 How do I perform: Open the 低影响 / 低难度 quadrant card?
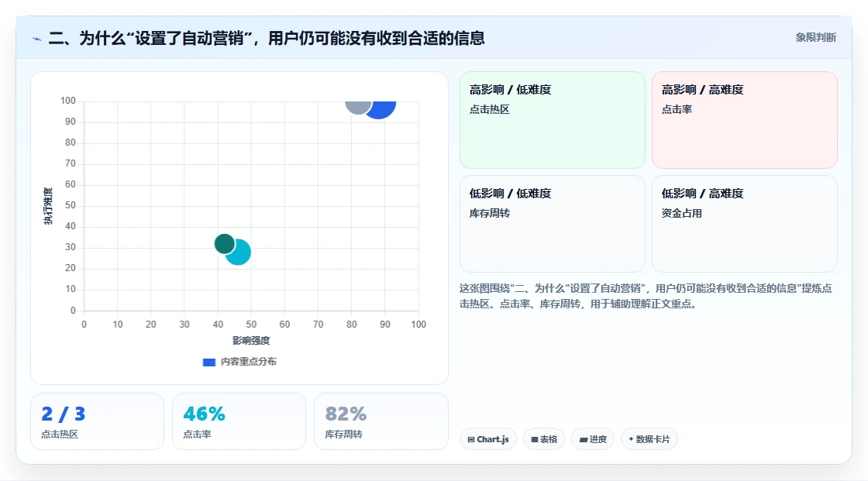pos(553,224)
